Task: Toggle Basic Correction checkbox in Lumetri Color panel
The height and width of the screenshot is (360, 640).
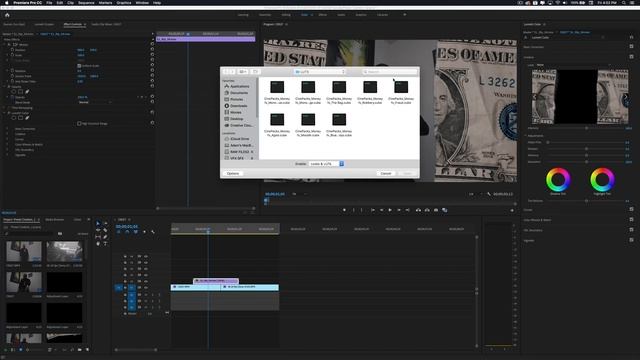Action: pos(631,47)
